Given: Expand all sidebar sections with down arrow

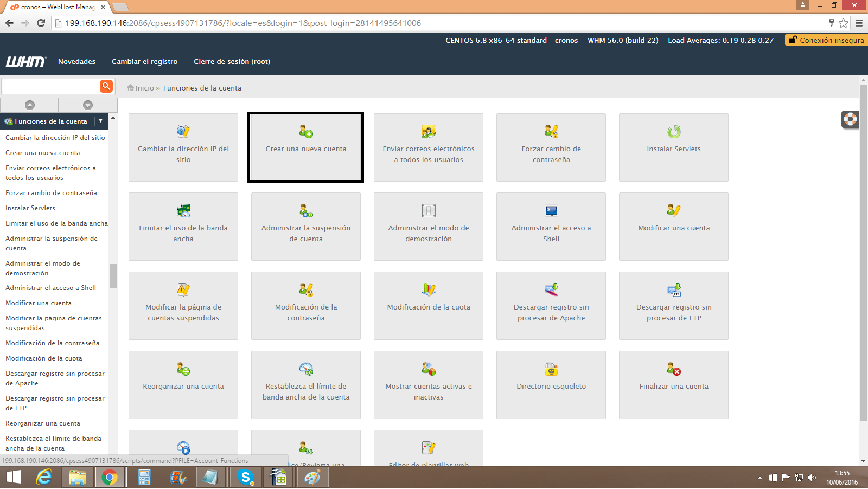Looking at the screenshot, I should point(88,105).
